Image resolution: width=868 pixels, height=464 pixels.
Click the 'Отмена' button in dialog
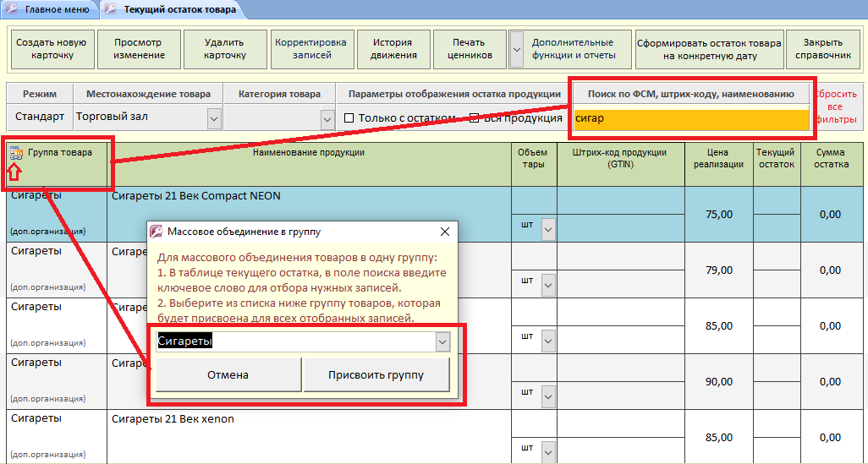click(228, 374)
